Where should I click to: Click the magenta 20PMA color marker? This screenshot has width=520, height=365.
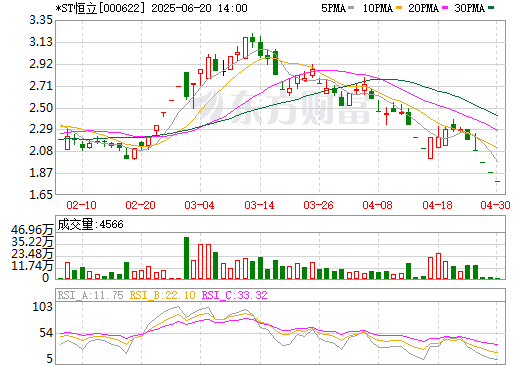445,7
